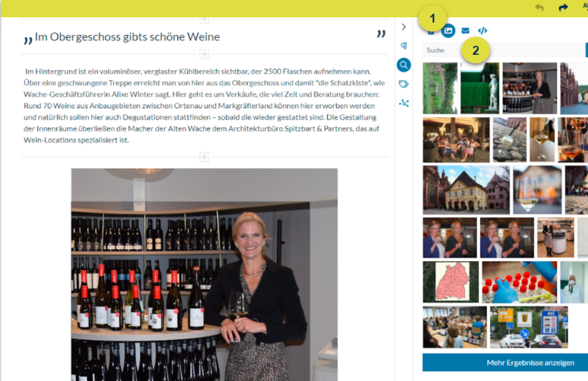Select the white statue thumbnail
Viewport: 588px width, 381px height.
point(480,88)
